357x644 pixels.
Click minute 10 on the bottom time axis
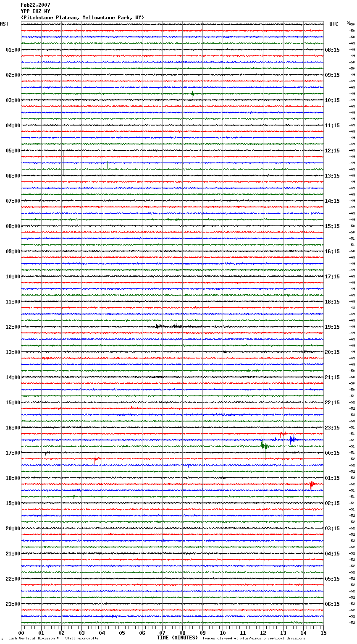tap(223, 632)
